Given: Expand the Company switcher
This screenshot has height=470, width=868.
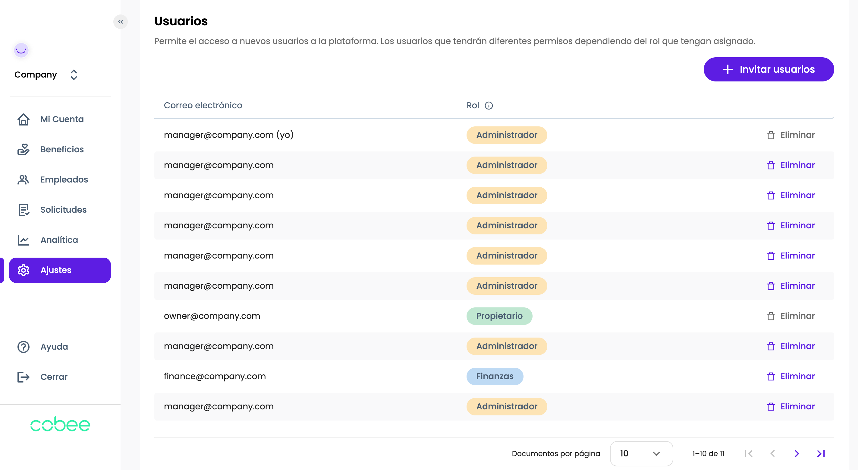Looking at the screenshot, I should pos(74,75).
